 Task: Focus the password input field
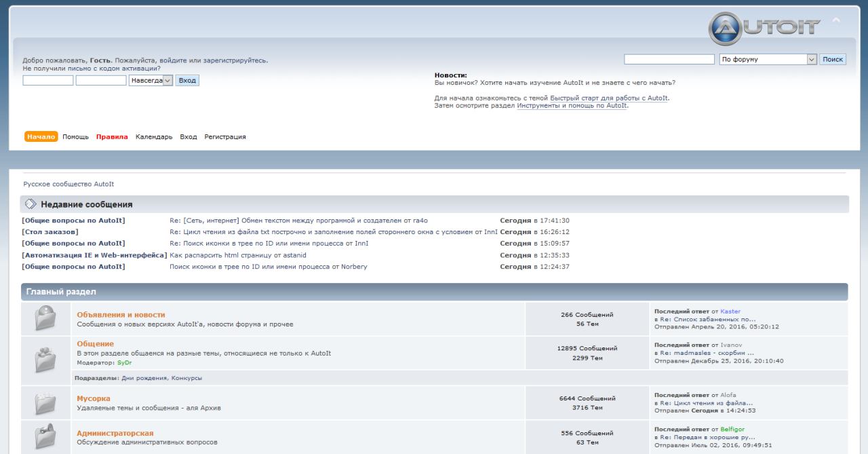pos(101,80)
